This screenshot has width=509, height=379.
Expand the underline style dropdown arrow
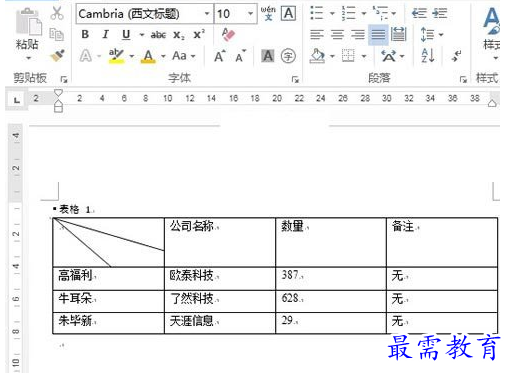tap(142, 35)
